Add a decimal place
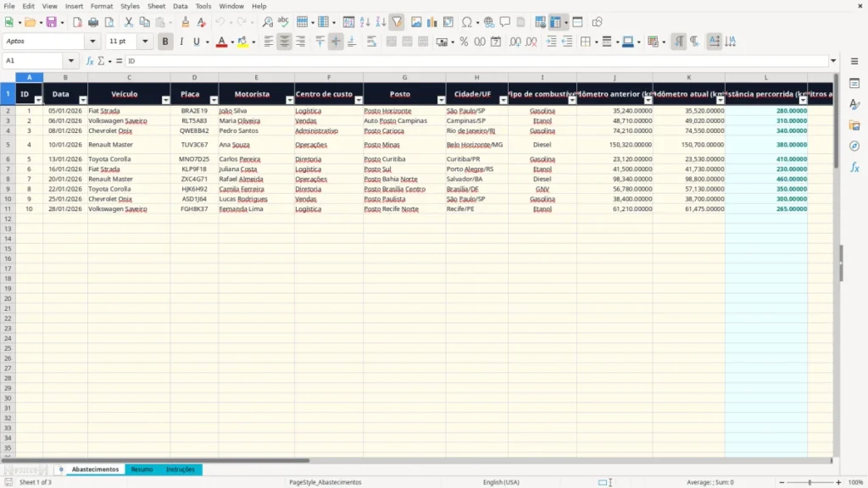This screenshot has width=868, height=488. coord(515,42)
